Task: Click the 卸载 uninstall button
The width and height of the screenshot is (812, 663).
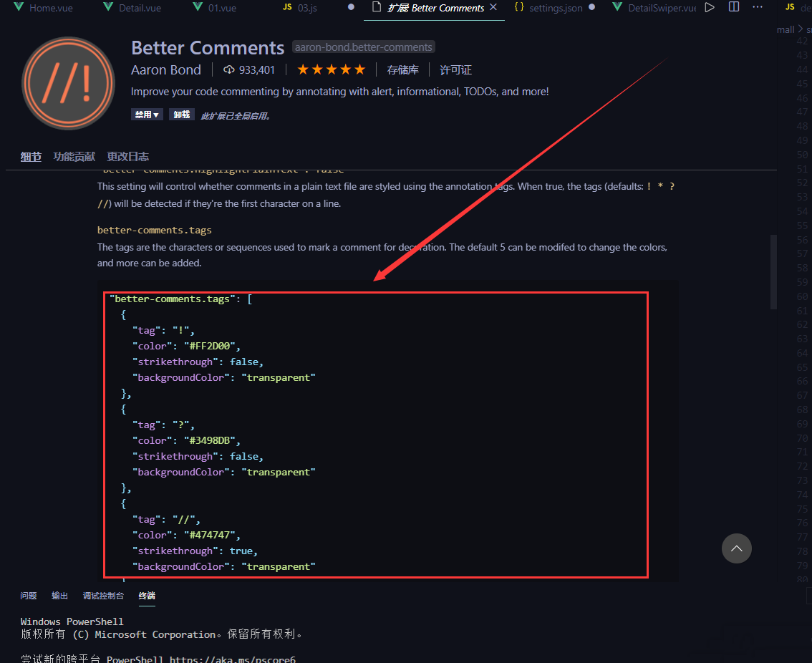Action: [182, 115]
